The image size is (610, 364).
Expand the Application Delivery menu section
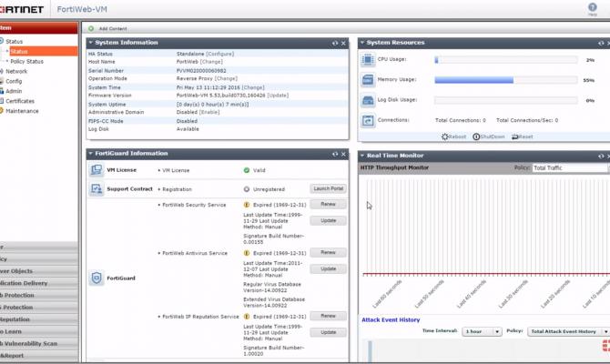[39, 283]
